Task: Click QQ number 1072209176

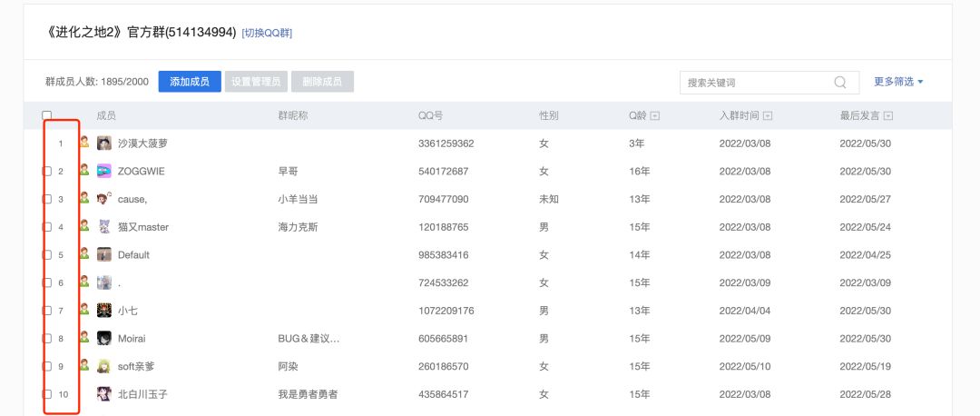Action: click(446, 311)
